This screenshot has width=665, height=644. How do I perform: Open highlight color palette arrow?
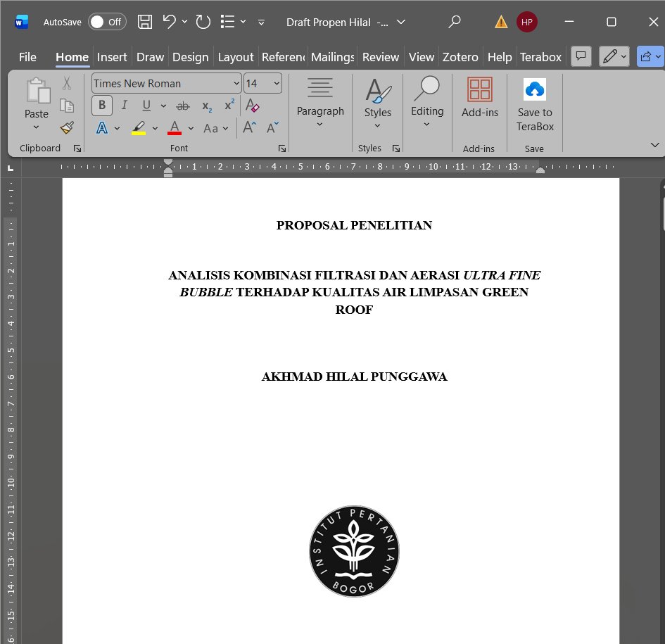tap(156, 128)
